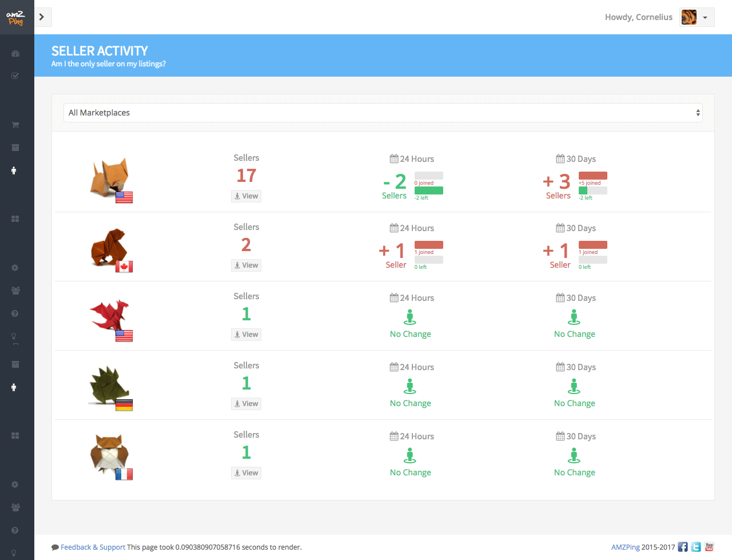Click the 17 sellers count
732x560 pixels.
coord(246,176)
